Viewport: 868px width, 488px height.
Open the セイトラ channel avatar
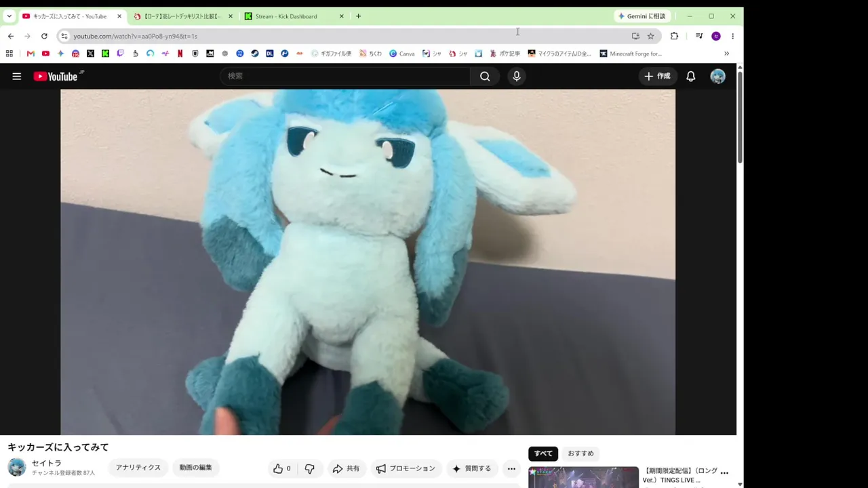(17, 467)
